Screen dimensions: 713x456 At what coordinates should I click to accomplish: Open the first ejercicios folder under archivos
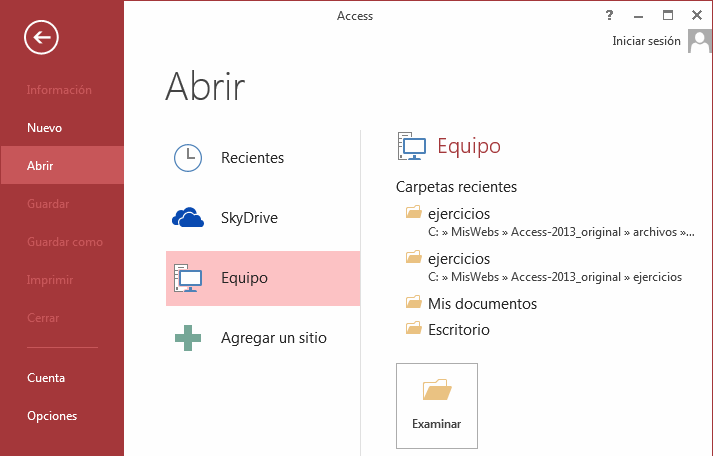[459, 213]
